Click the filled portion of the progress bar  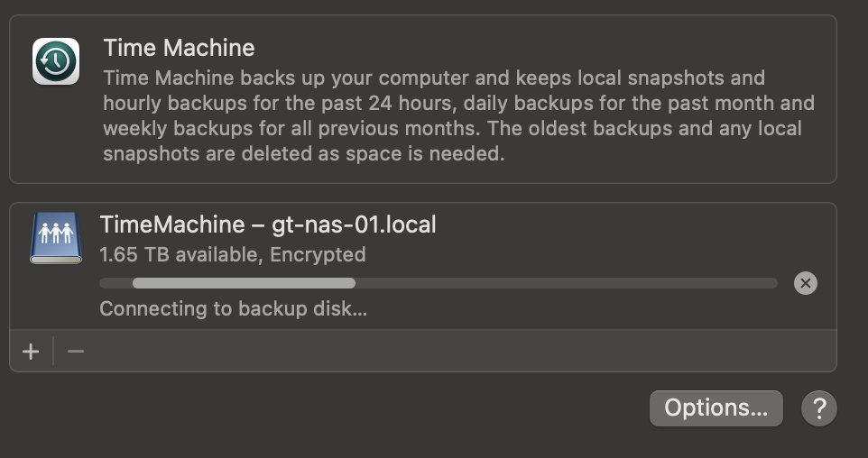click(244, 283)
